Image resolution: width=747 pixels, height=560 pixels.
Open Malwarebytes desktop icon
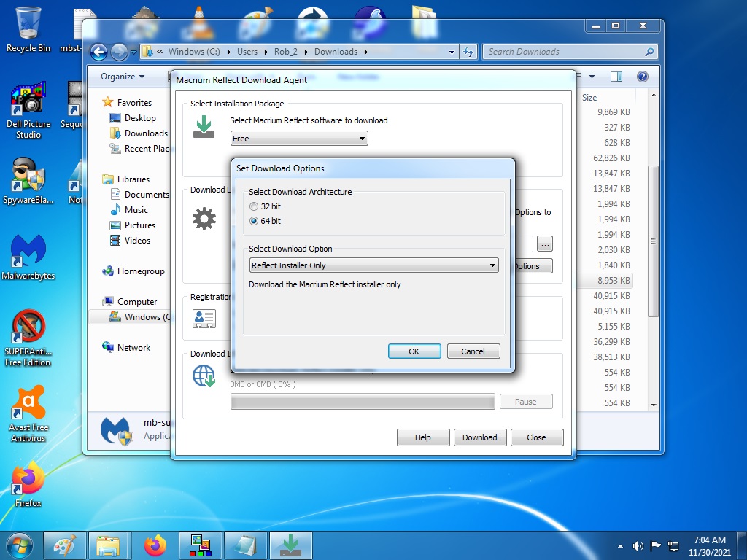pyautogui.click(x=28, y=257)
